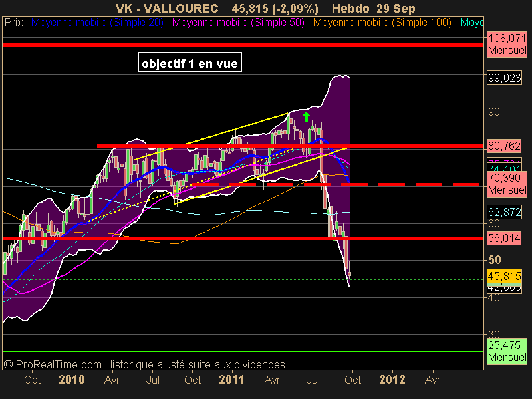Click the 2011 label on time axis
This screenshot has width=532, height=399.
coord(231,380)
